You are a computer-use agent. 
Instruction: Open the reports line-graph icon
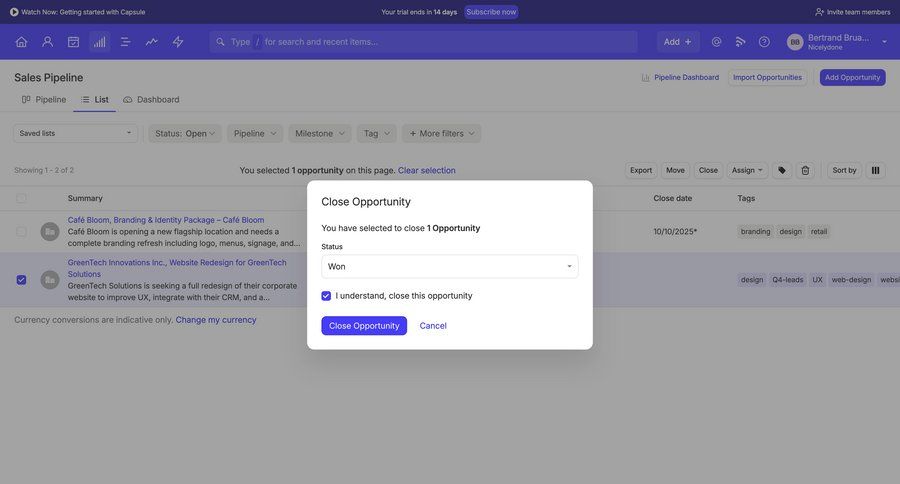[151, 42]
